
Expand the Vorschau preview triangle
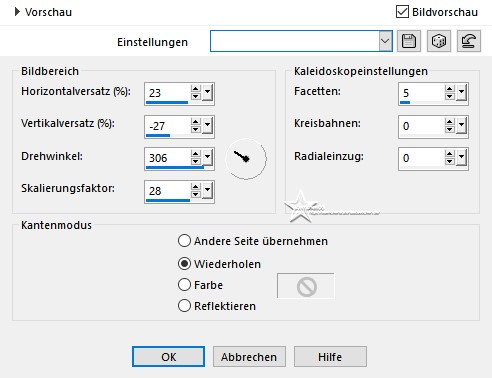coord(17,12)
